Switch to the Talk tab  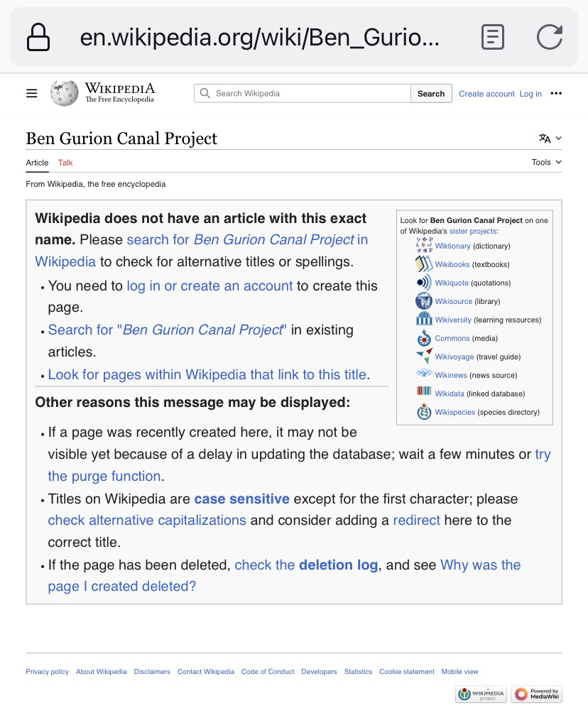65,163
